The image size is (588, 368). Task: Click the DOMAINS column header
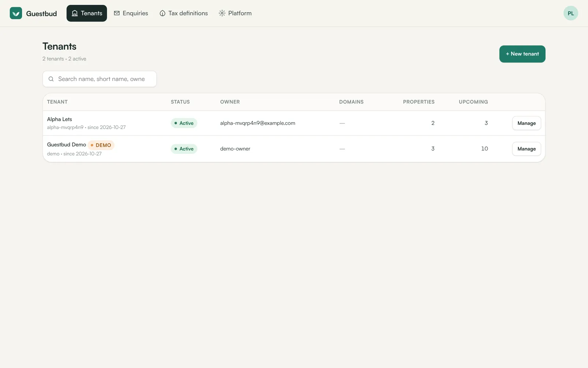[x=351, y=102]
